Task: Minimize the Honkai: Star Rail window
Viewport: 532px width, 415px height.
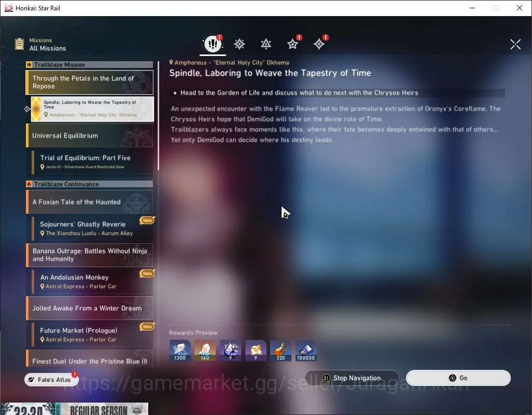Action: click(x=472, y=8)
